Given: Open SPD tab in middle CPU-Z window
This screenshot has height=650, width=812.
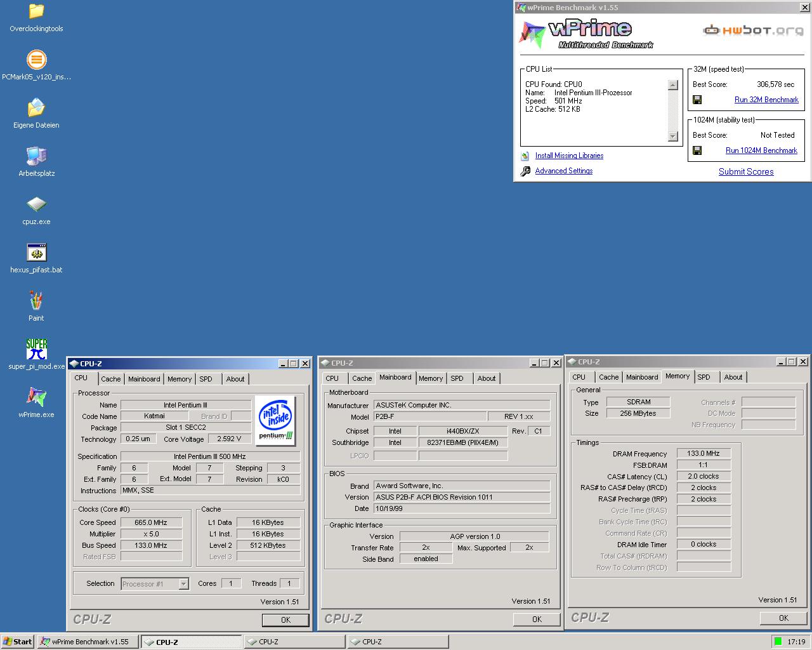Looking at the screenshot, I should 457,378.
